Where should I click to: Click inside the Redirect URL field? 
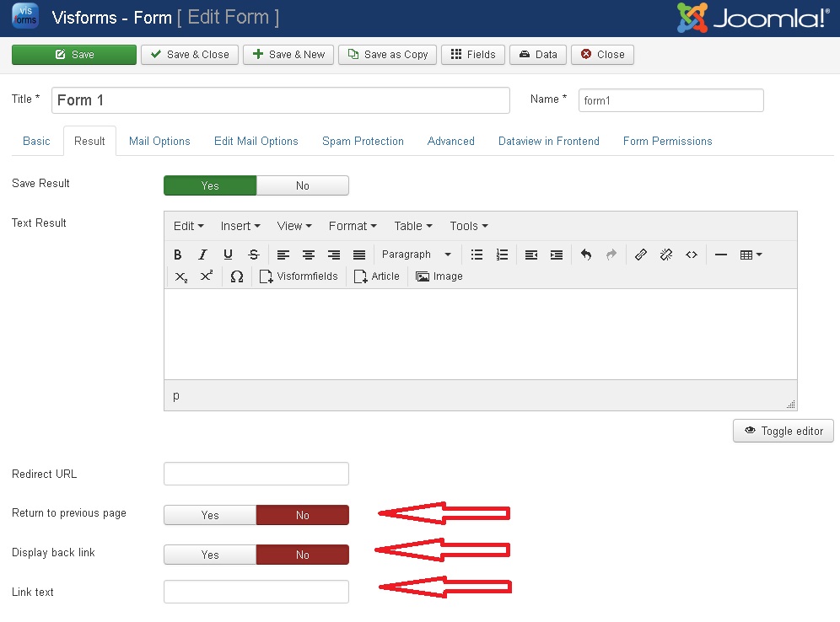(x=256, y=474)
